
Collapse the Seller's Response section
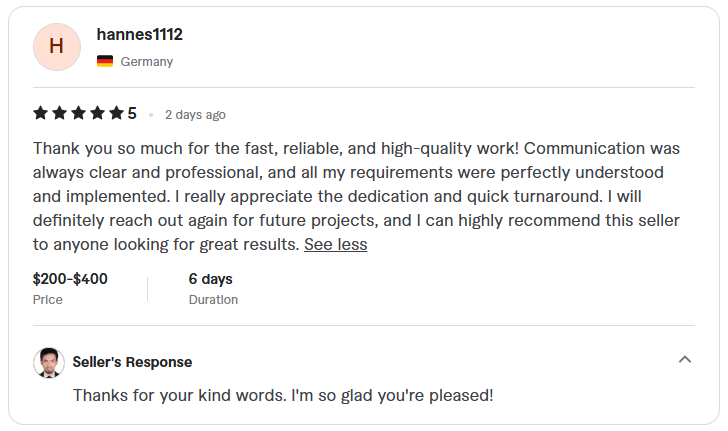tap(685, 360)
